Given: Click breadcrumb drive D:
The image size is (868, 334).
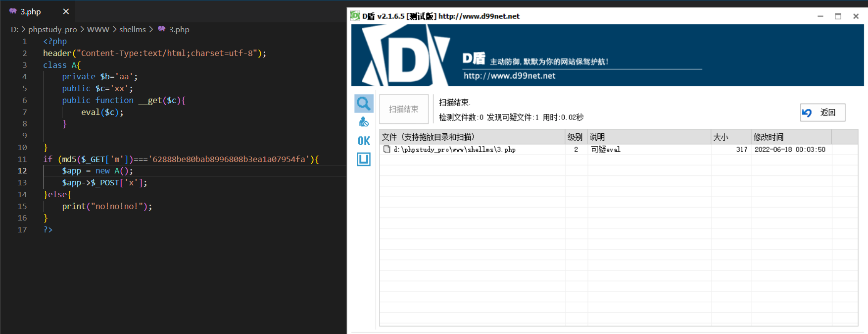Looking at the screenshot, I should tap(14, 29).
